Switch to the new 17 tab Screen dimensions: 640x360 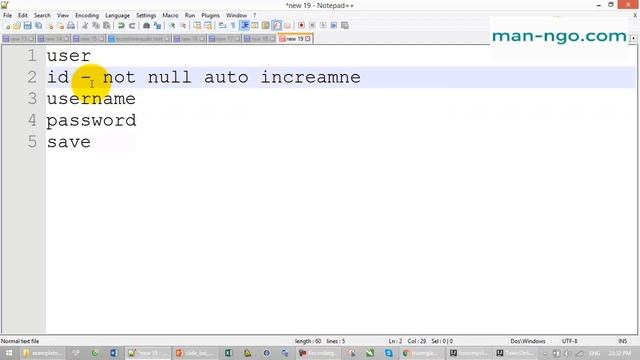pos(225,39)
